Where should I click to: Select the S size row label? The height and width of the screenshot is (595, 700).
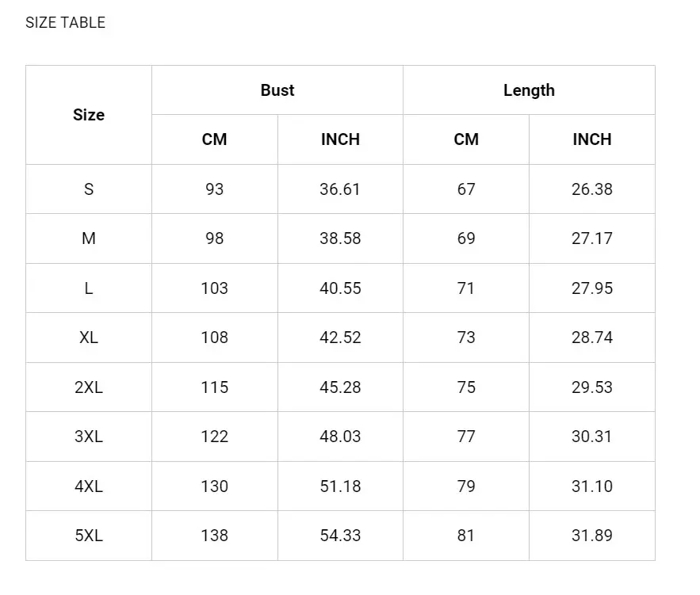pyautogui.click(x=89, y=189)
